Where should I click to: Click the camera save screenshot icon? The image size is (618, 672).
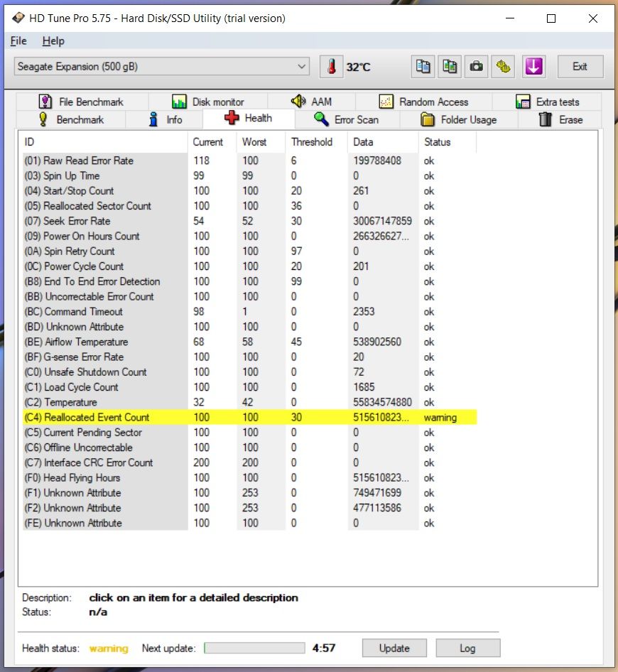(476, 67)
